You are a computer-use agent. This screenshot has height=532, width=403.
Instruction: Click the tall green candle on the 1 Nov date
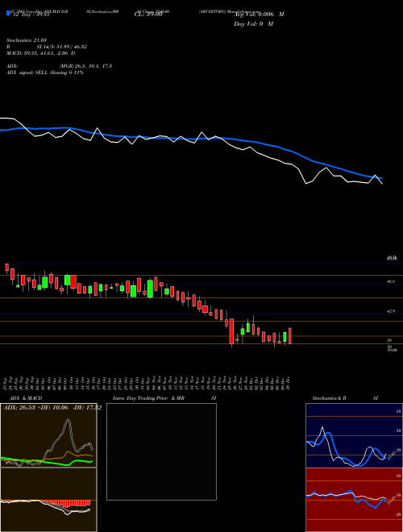150,289
